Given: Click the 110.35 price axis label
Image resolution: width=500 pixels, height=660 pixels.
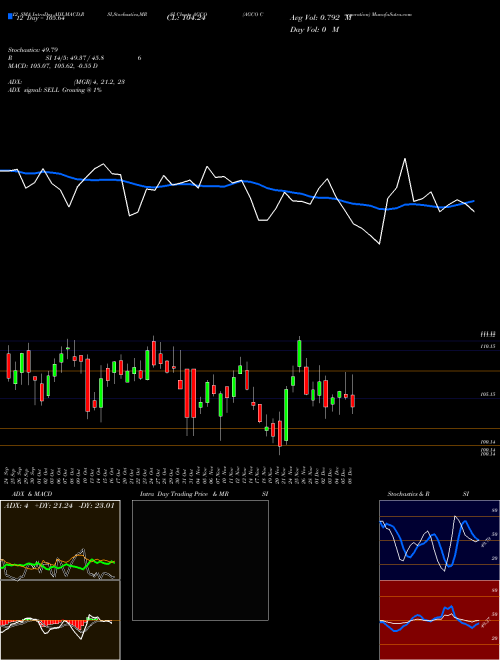Looking at the screenshot, I should tap(487, 346).
